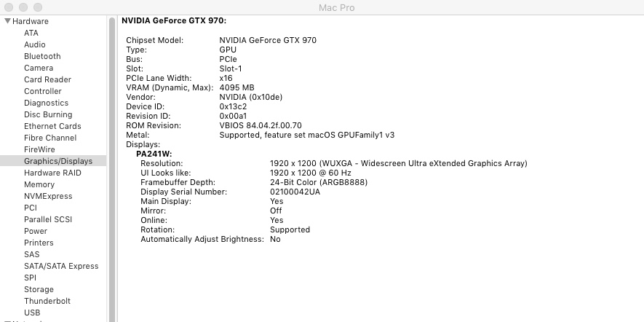Select Parallel SCSI entry
644x322 pixels.
[48, 219]
